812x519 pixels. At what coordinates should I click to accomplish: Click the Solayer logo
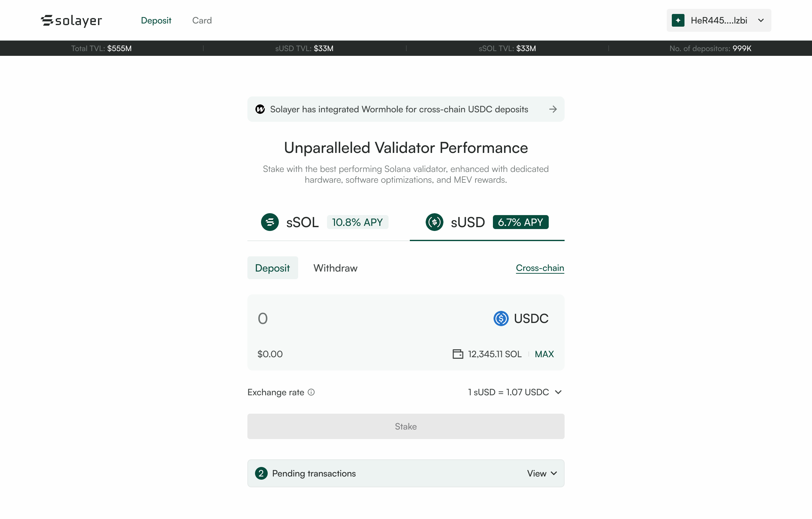point(71,21)
